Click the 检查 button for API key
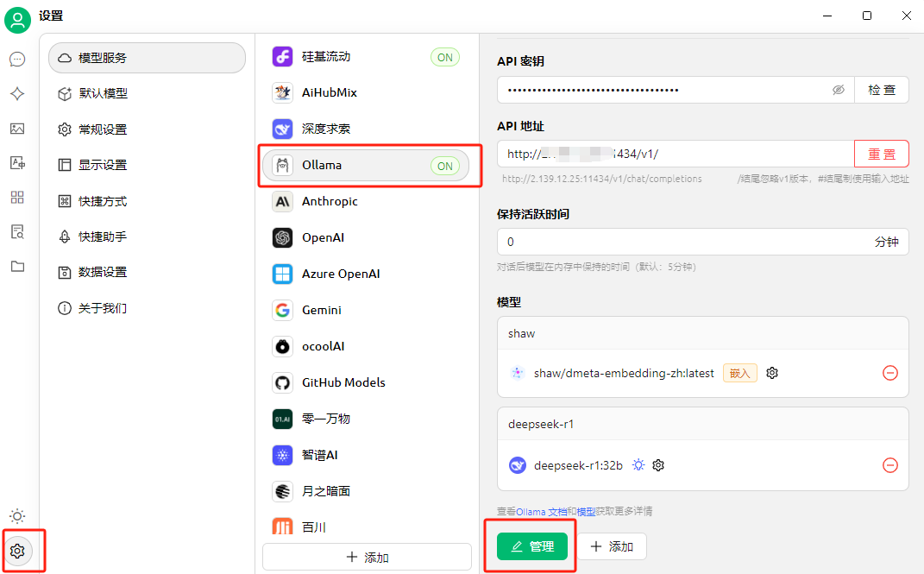The image size is (924, 574). [x=882, y=90]
